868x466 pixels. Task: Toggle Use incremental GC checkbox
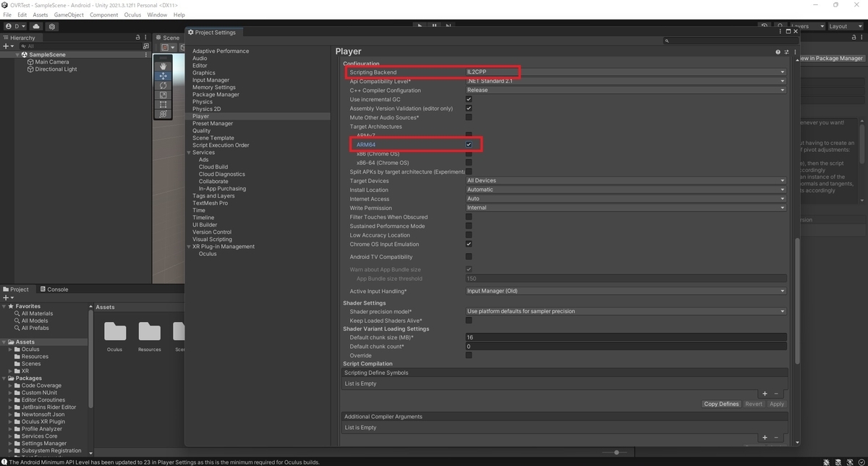(x=469, y=99)
